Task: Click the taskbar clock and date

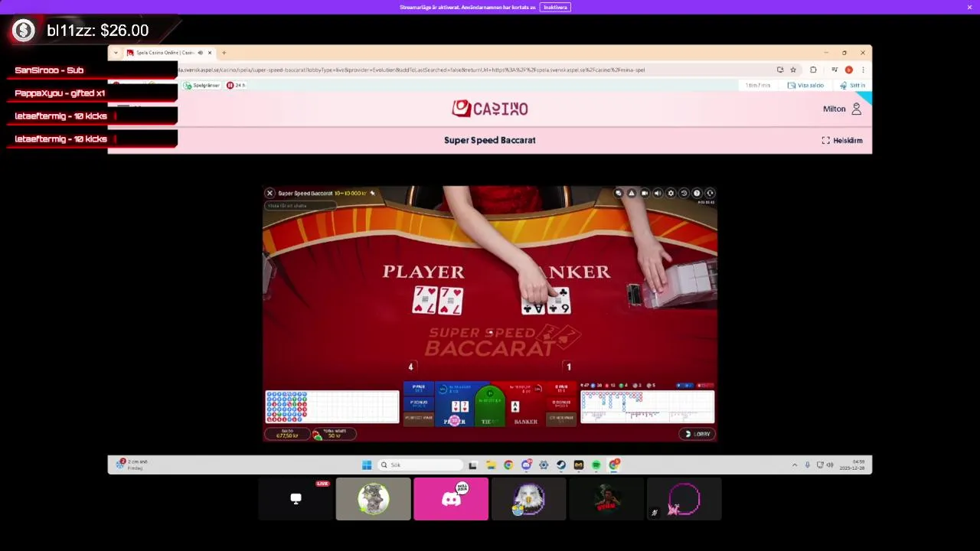Action: [x=852, y=465]
